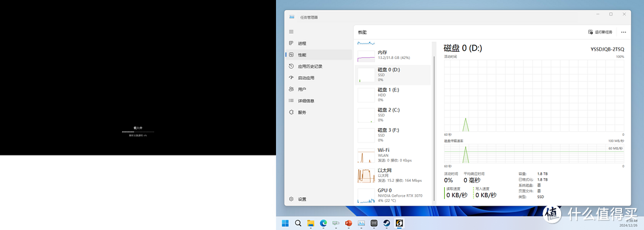Click the 容量 1.8 TB detail row
644x230 pixels.
[533, 174]
